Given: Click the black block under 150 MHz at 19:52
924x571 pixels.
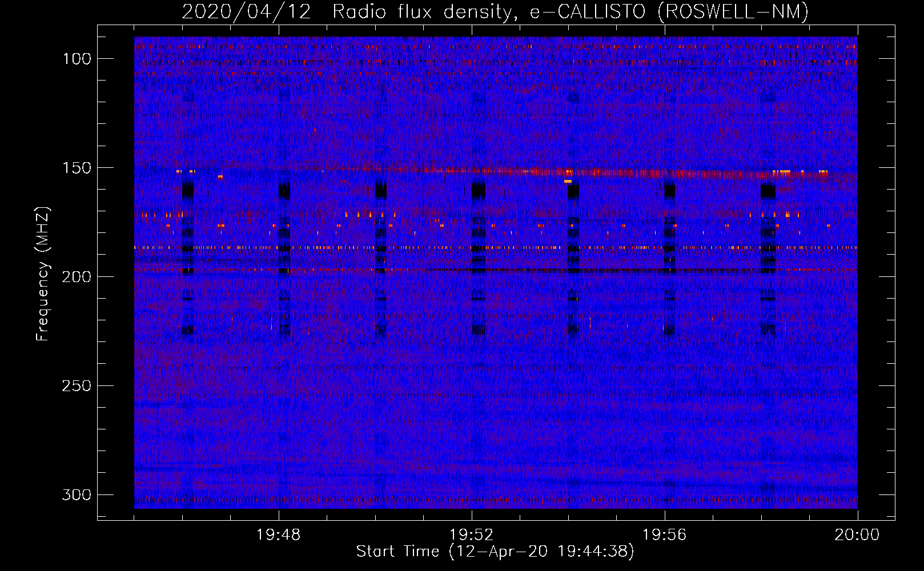Looking at the screenshot, I should coord(479,190).
